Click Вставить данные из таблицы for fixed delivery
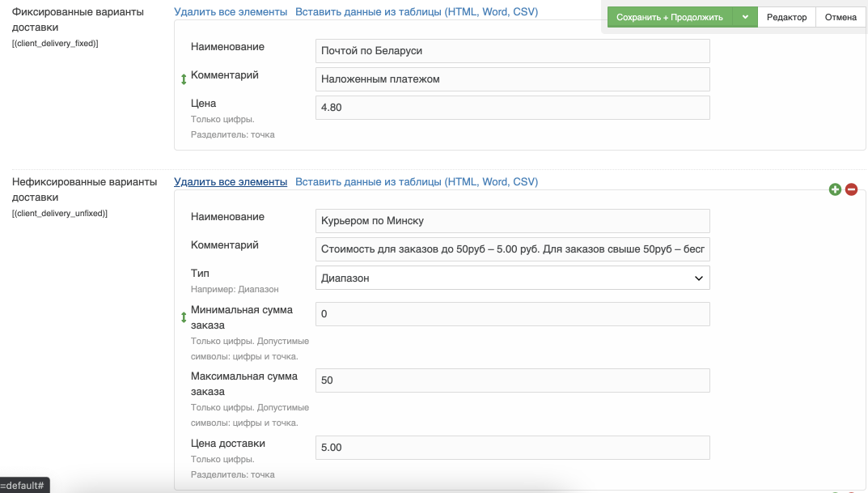868x493 pixels. click(x=416, y=12)
